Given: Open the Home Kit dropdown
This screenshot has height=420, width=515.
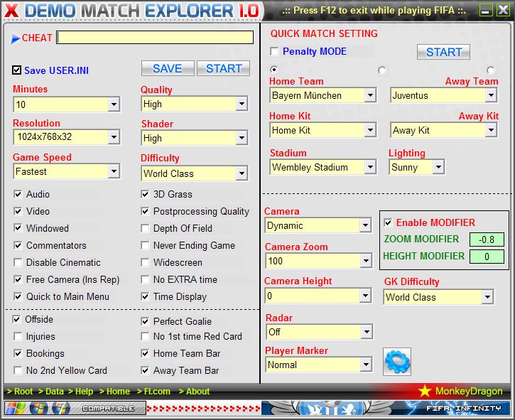Looking at the screenshot, I should 370,130.
